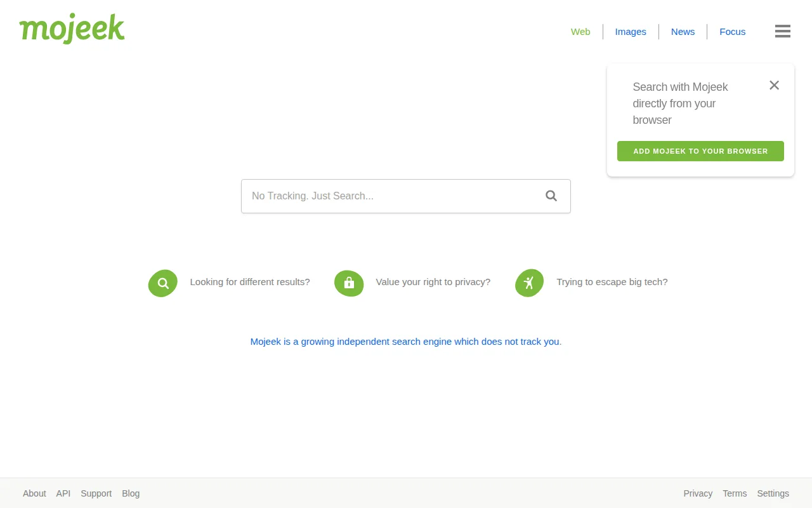Open the About footer link
812x508 pixels.
click(x=34, y=493)
